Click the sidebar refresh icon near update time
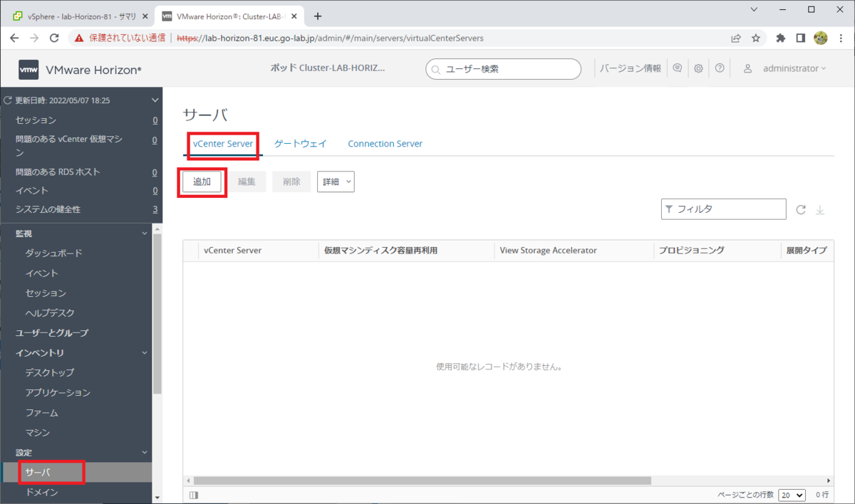This screenshot has height=504, width=855. pos(8,100)
